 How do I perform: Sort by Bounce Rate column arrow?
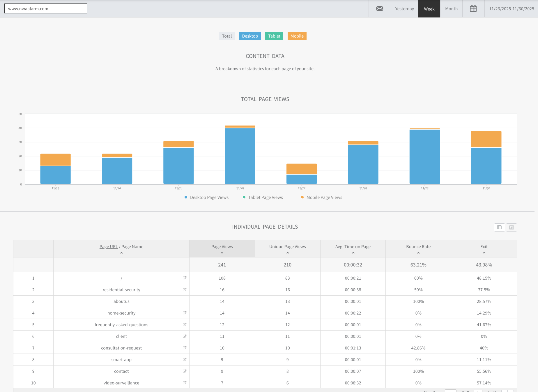click(418, 253)
